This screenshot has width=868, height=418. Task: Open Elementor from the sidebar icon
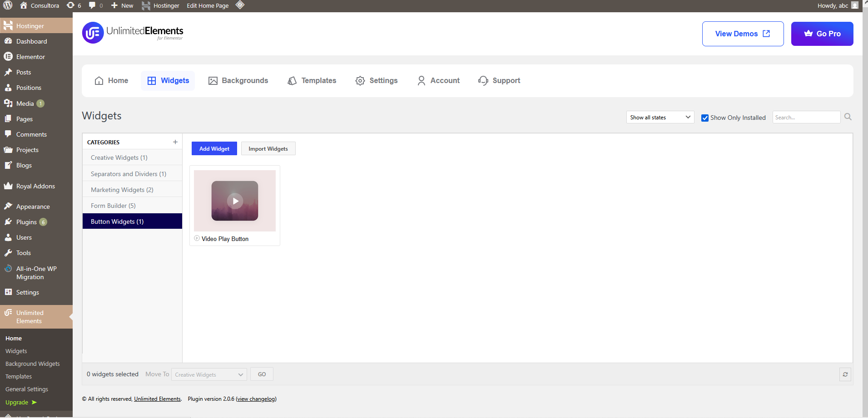click(8, 56)
